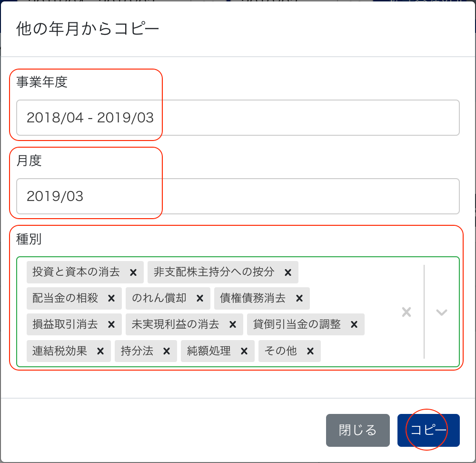Viewport: 476px width, 463px height.
Task: Remove the 純額処理 tag
Action: tap(244, 352)
